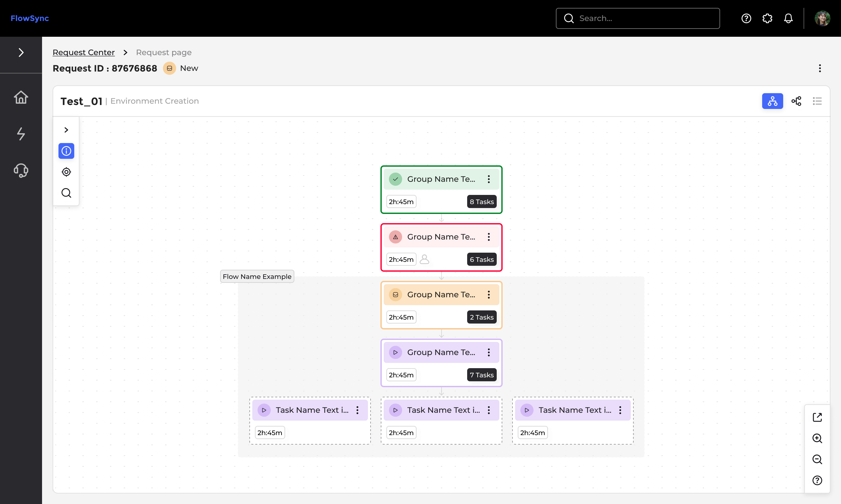Switch to hierarchy tree view
Image resolution: width=841 pixels, height=504 pixels.
coord(772,101)
